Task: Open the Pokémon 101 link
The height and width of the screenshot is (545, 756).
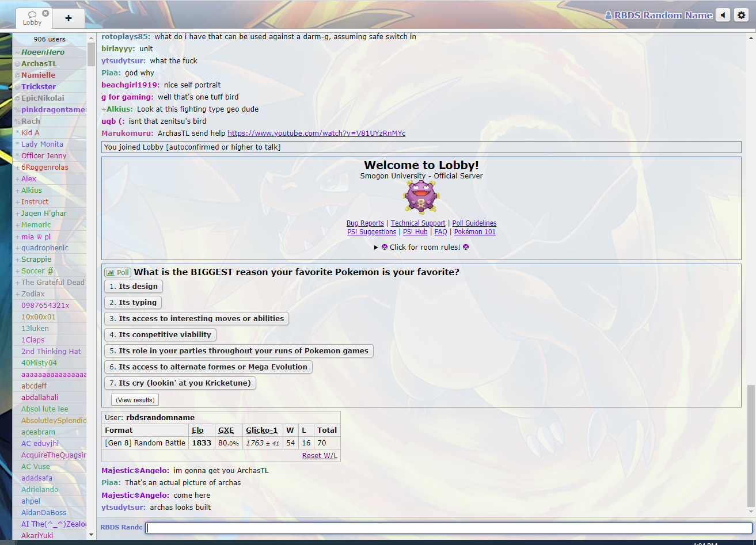Action: click(475, 232)
